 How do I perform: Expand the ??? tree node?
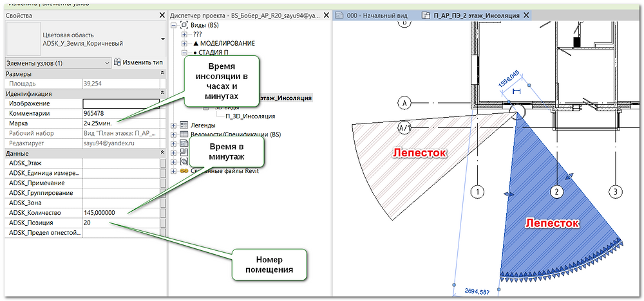pyautogui.click(x=184, y=35)
